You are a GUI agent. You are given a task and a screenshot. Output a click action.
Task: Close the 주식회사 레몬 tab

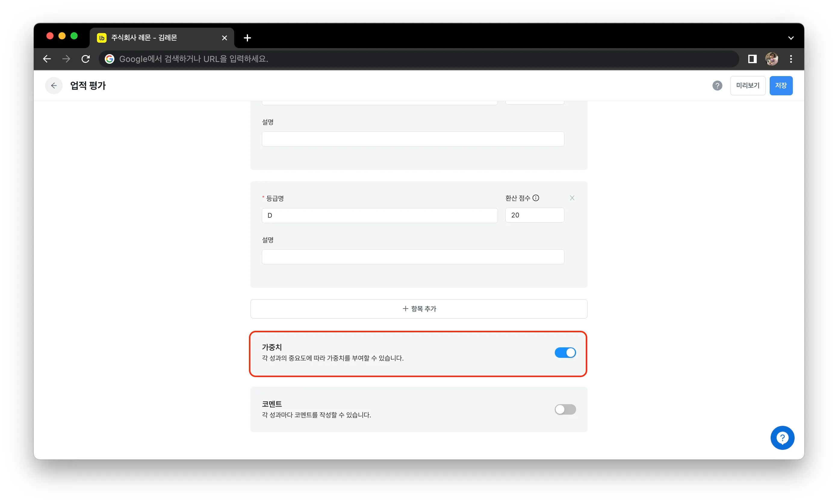click(224, 38)
